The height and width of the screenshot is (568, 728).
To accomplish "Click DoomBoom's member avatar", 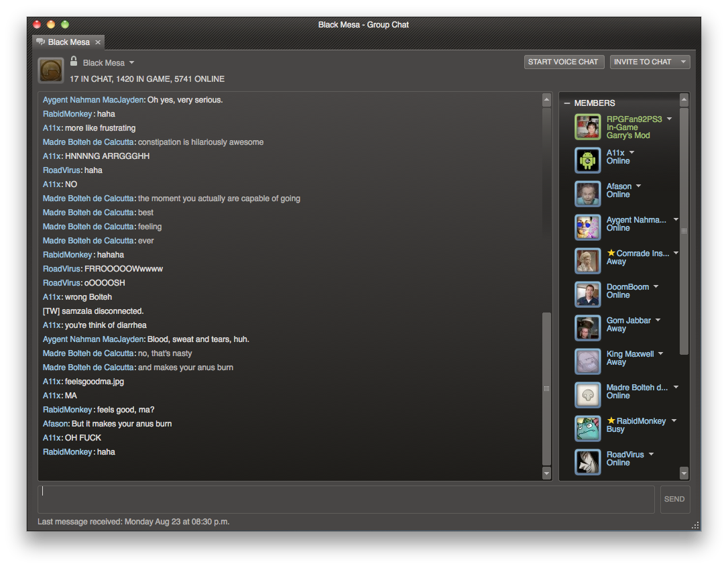I will pos(587,294).
